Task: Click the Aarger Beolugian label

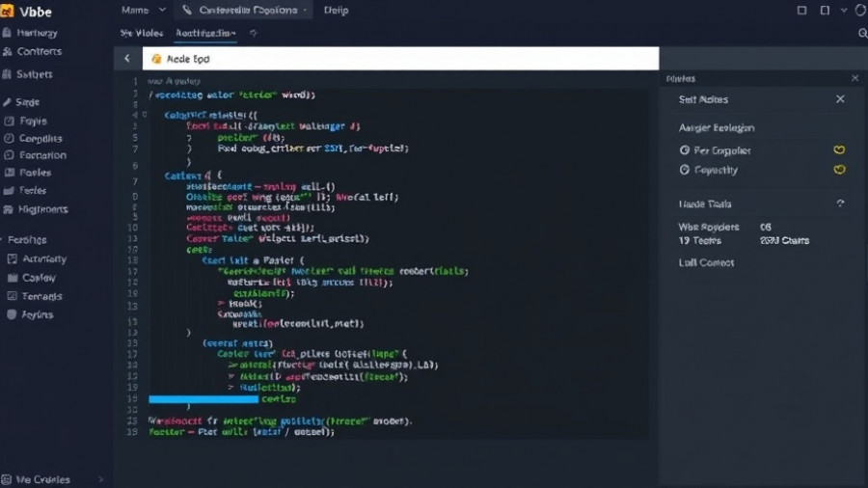Action: [717, 128]
